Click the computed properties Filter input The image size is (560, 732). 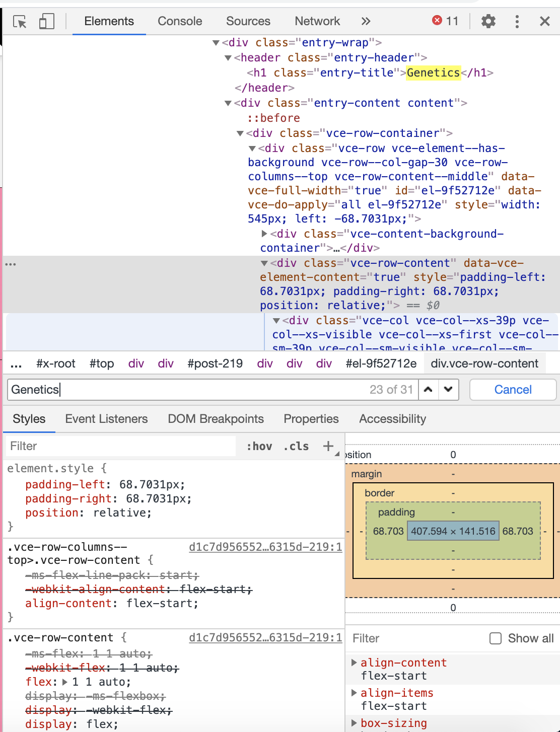[x=416, y=638]
